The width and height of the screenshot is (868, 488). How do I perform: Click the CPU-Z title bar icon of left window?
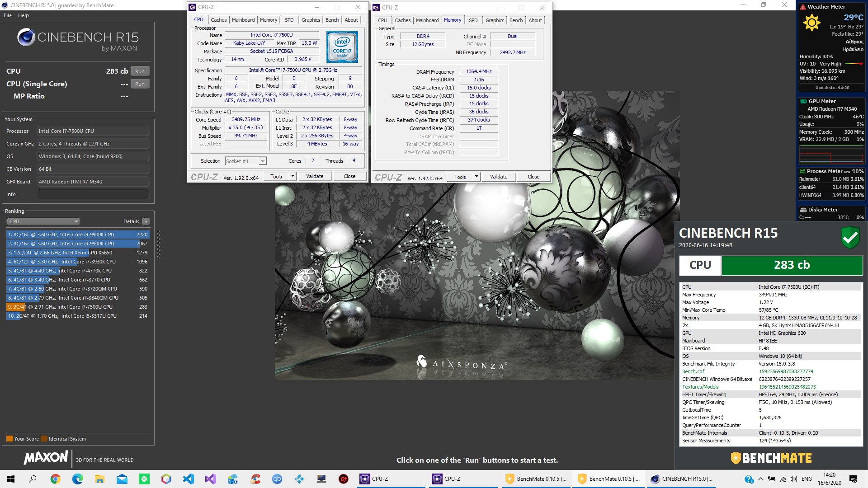tap(193, 7)
